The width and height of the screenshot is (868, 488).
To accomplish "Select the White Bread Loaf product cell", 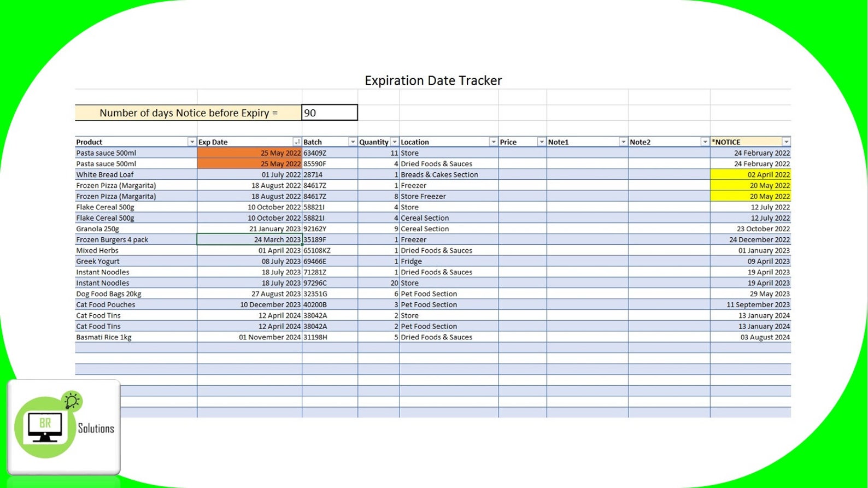I will [x=136, y=175].
